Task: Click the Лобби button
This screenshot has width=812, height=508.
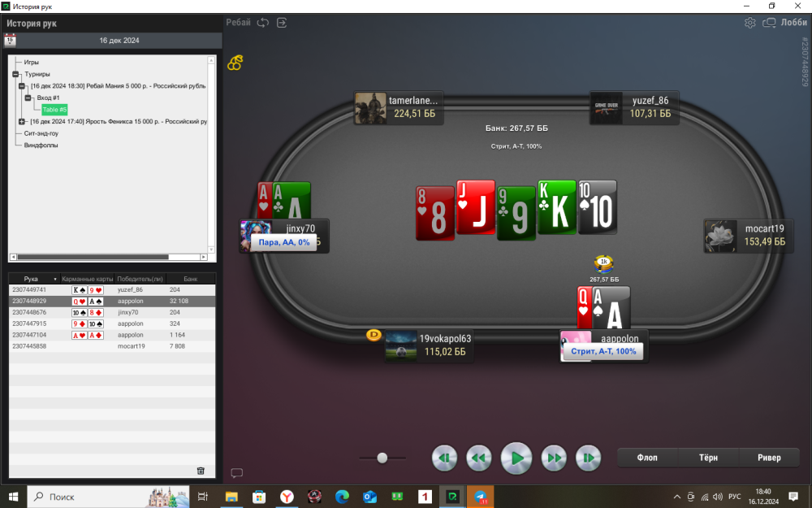Action: (x=785, y=23)
